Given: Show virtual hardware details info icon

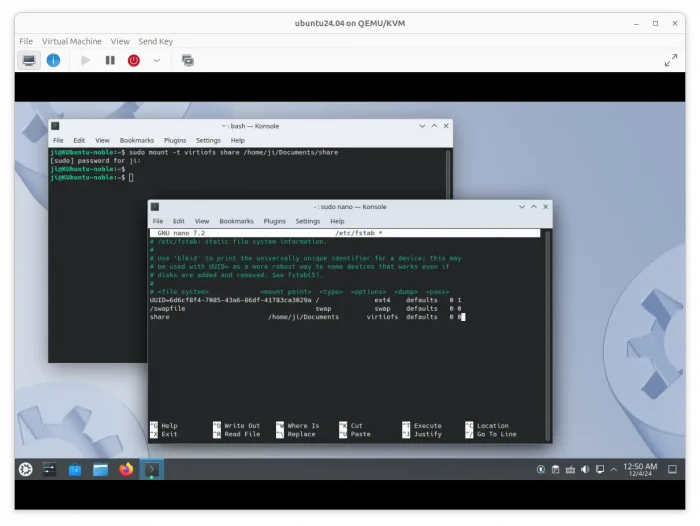Looking at the screenshot, I should (53, 60).
